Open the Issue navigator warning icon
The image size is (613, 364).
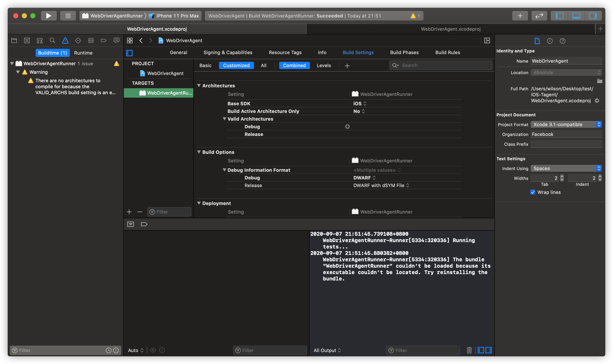tap(65, 40)
